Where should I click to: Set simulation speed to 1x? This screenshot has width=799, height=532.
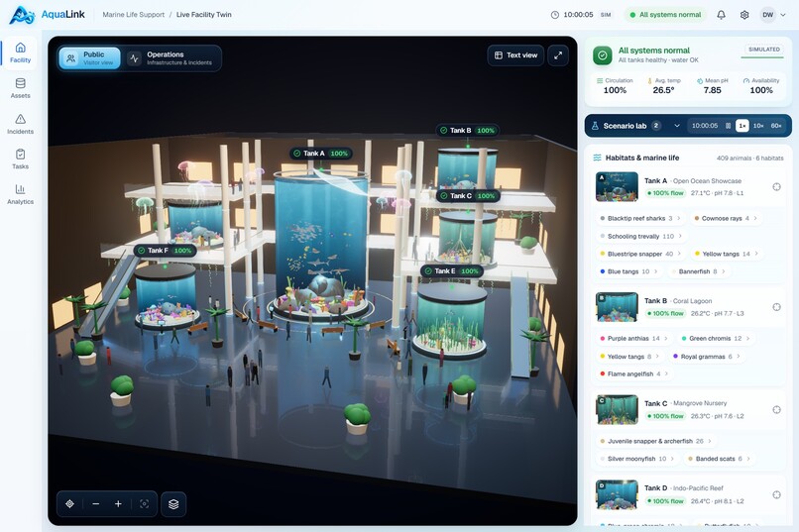tap(742, 126)
